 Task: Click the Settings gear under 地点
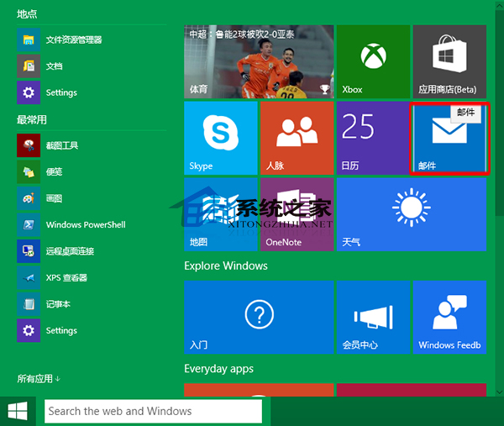29,92
